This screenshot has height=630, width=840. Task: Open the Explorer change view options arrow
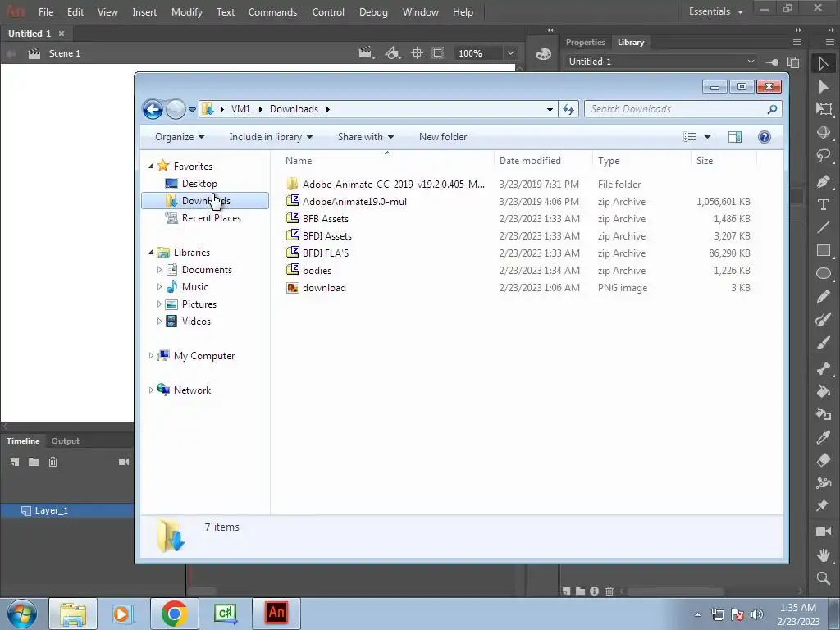pyautogui.click(x=707, y=137)
